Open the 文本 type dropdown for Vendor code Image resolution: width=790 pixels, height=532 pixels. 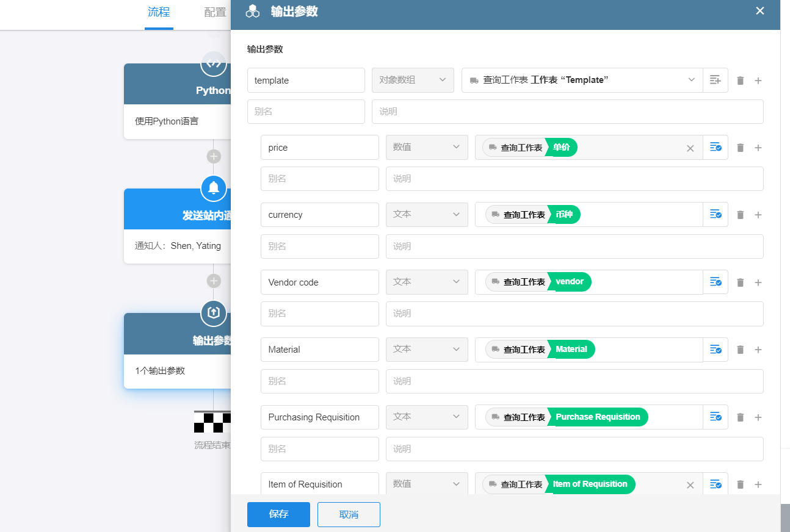(x=427, y=282)
